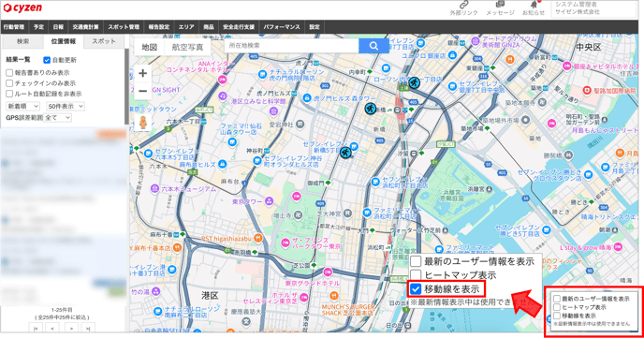Uncheck the enlarged 移動線を表示 checkbox
The image size is (644, 338).
(x=416, y=289)
